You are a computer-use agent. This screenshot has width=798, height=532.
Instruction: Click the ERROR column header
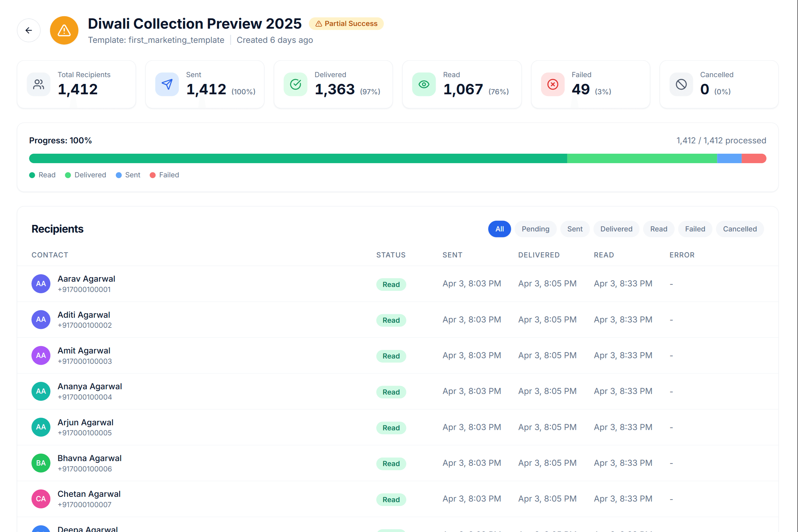pos(682,255)
